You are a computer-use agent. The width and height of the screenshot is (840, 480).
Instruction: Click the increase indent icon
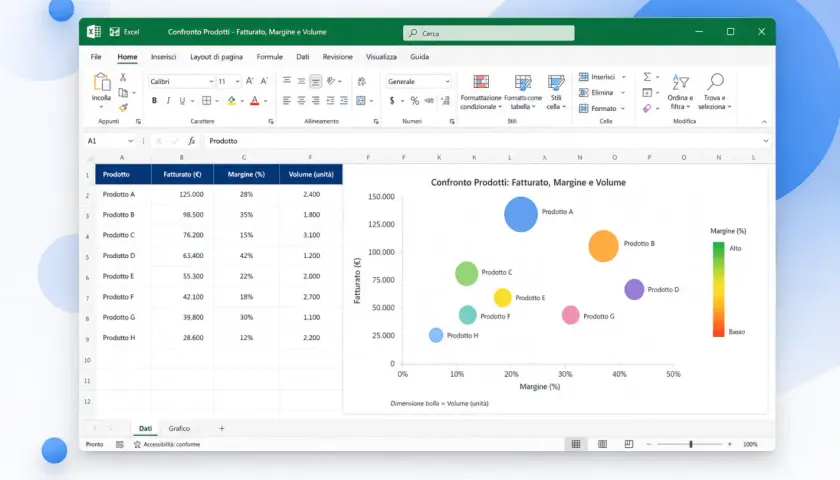click(343, 101)
